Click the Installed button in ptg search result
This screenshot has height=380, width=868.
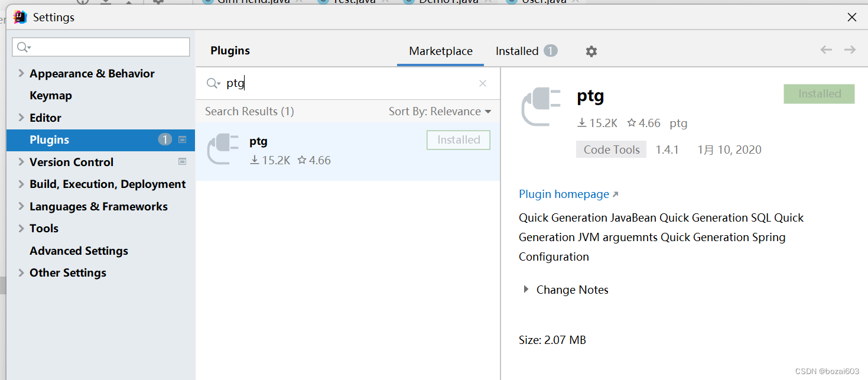pyautogui.click(x=459, y=140)
